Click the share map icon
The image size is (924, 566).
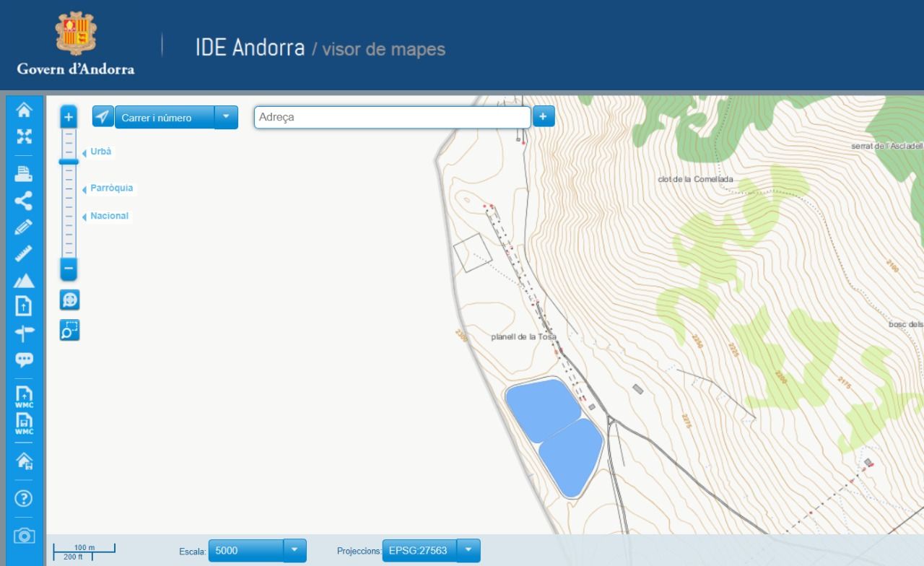pos(24,200)
